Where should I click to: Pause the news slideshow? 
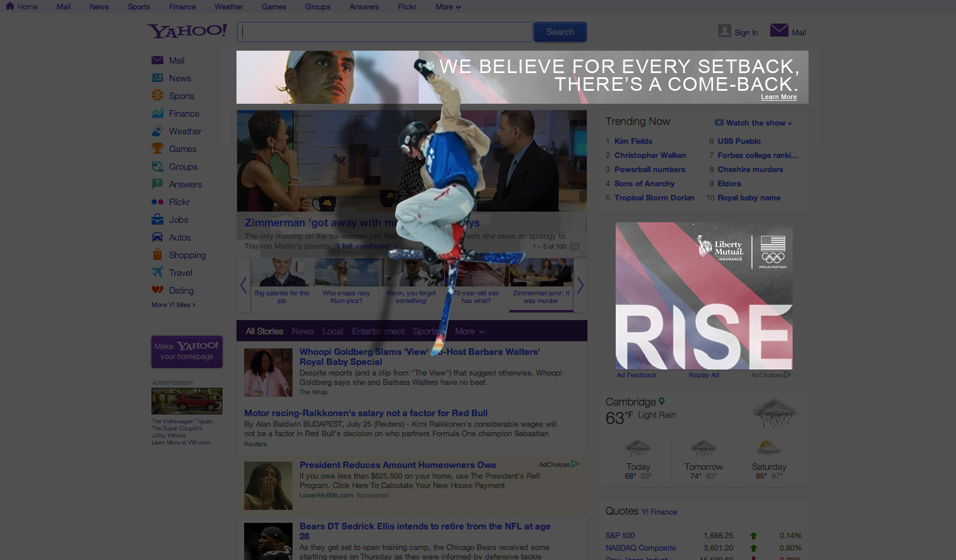tap(574, 246)
